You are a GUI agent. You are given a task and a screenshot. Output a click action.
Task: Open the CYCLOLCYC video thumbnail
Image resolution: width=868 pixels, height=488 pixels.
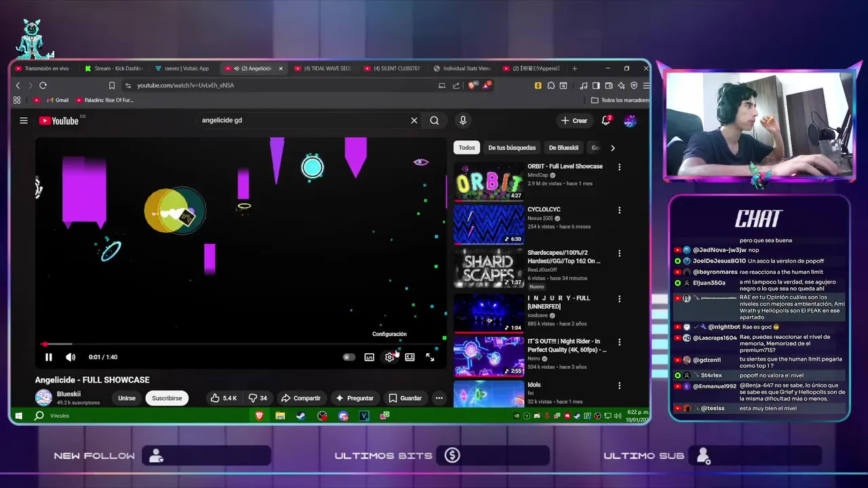(488, 225)
